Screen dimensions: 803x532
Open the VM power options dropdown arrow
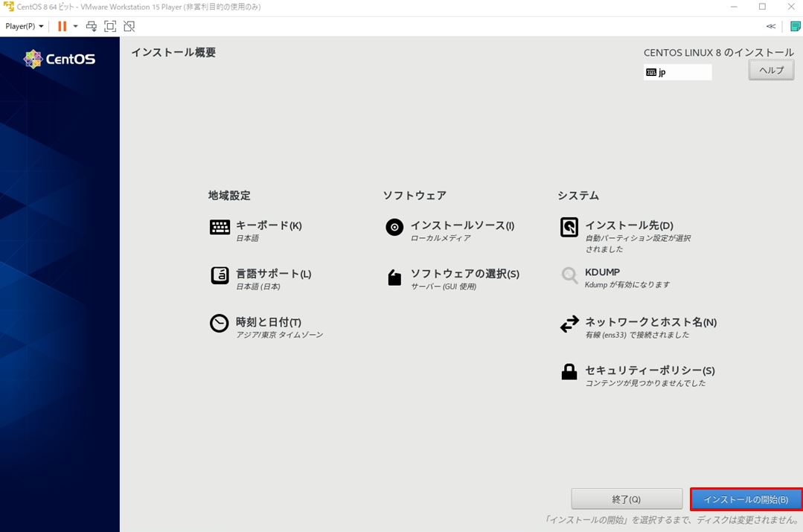click(75, 26)
